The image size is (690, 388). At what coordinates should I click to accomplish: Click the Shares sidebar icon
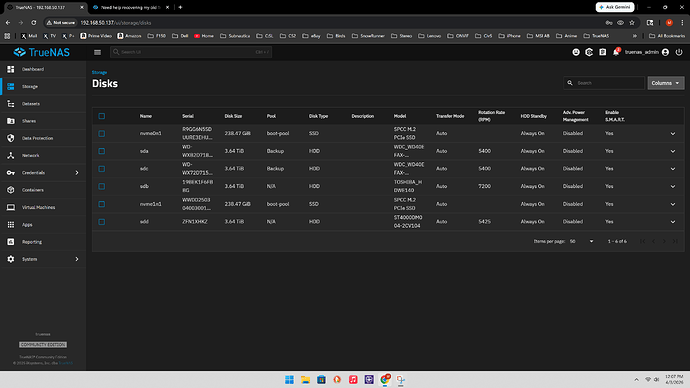(x=11, y=121)
